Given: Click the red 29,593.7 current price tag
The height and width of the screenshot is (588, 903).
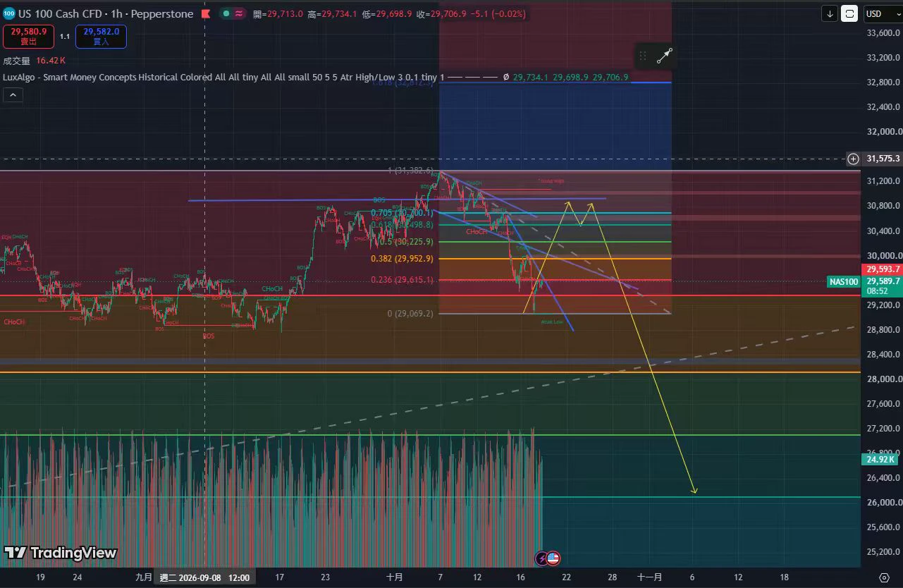Looking at the screenshot, I should point(883,269).
